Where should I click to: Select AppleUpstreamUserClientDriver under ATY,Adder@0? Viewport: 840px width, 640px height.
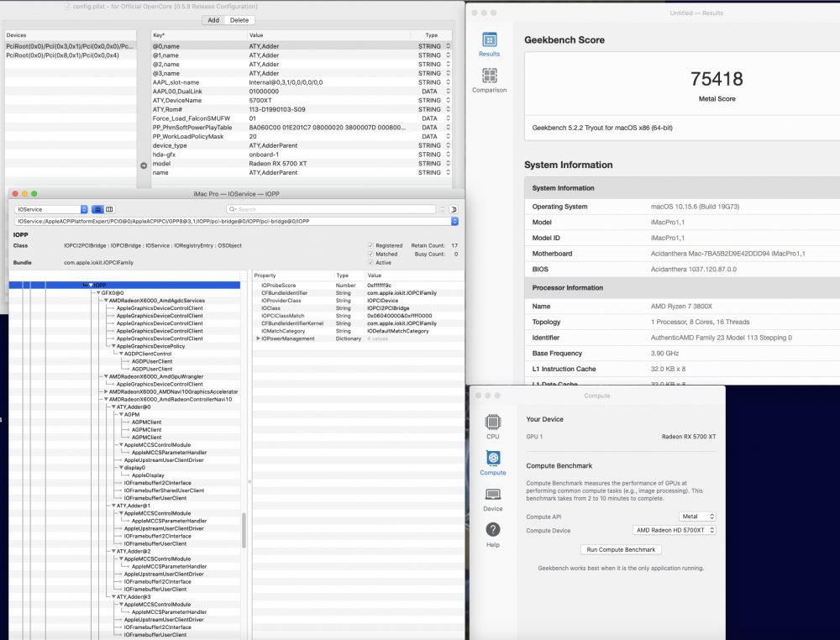tap(164, 460)
